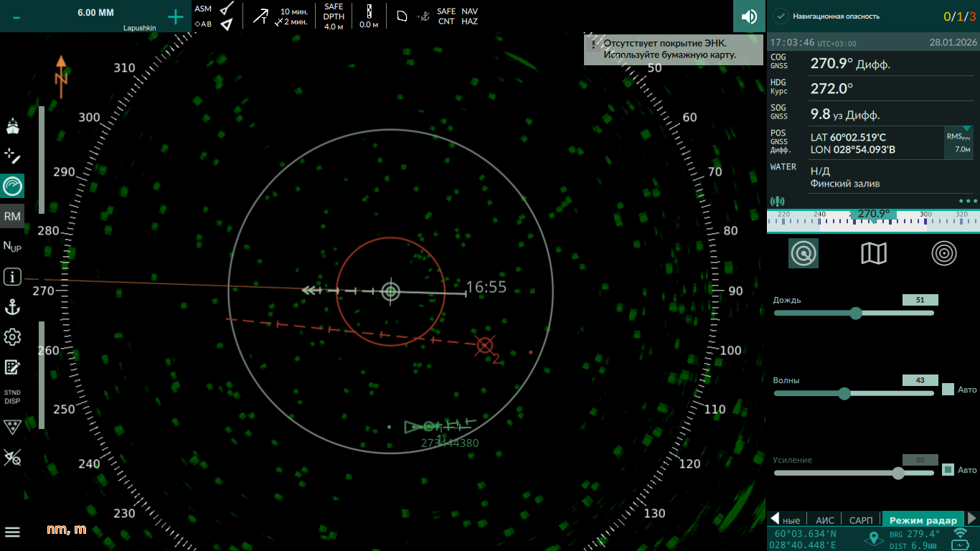The width and height of the screenshot is (980, 551).
Task: Switch to the АИС tab
Action: pyautogui.click(x=825, y=520)
